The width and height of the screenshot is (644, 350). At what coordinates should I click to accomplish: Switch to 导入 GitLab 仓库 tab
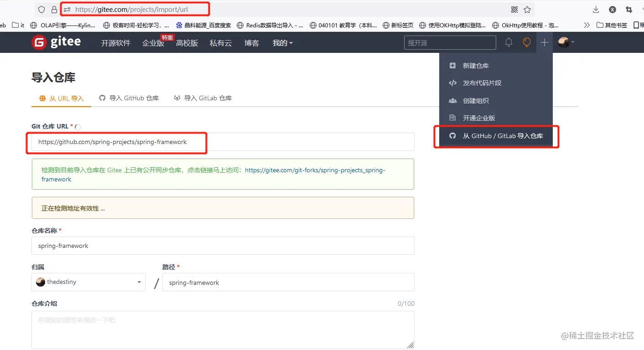203,98
